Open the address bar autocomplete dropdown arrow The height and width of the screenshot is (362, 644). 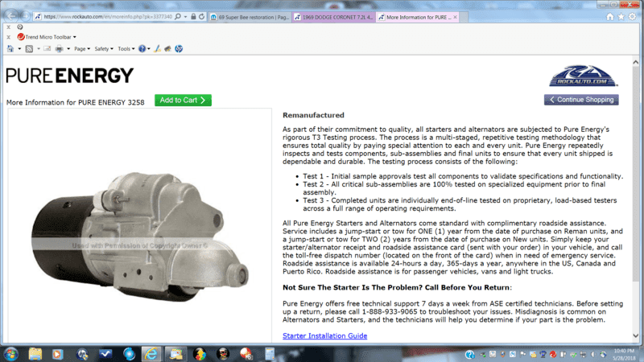[185, 17]
